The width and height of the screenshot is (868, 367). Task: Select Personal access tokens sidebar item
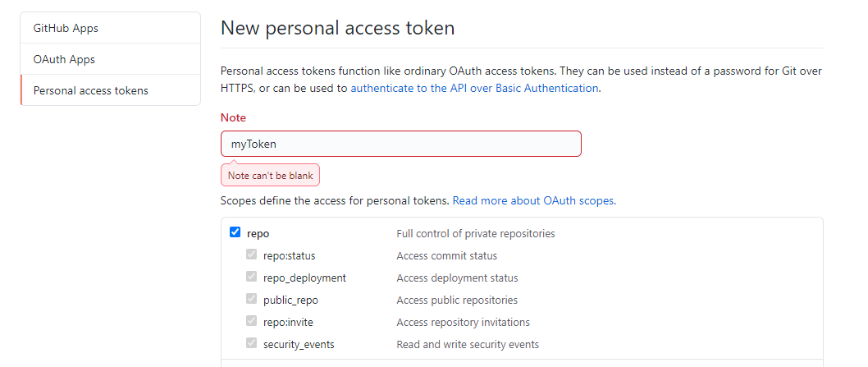tap(110, 89)
